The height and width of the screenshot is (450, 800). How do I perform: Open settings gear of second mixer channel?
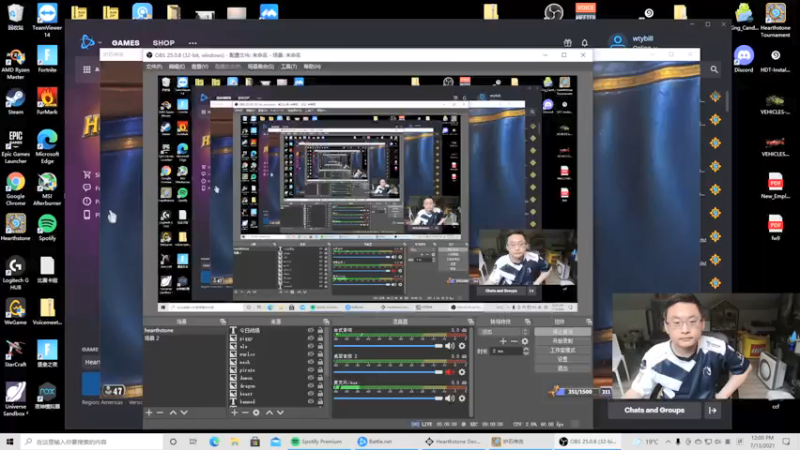click(x=462, y=372)
